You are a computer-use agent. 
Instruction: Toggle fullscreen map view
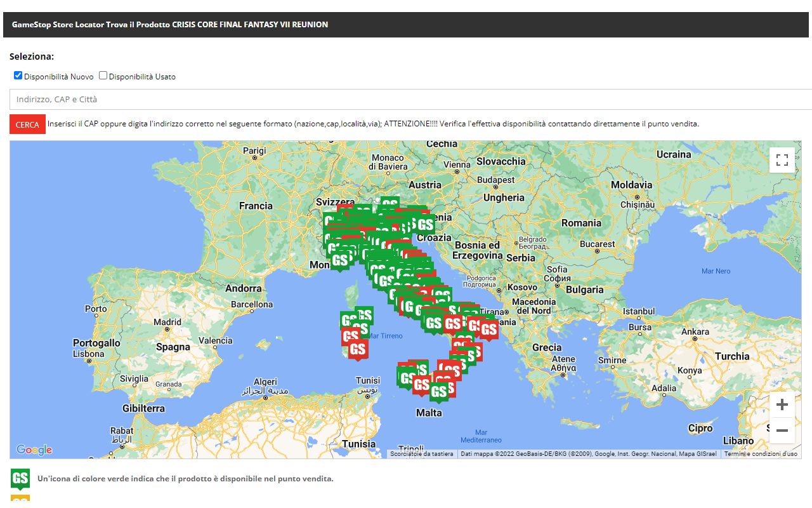click(782, 160)
